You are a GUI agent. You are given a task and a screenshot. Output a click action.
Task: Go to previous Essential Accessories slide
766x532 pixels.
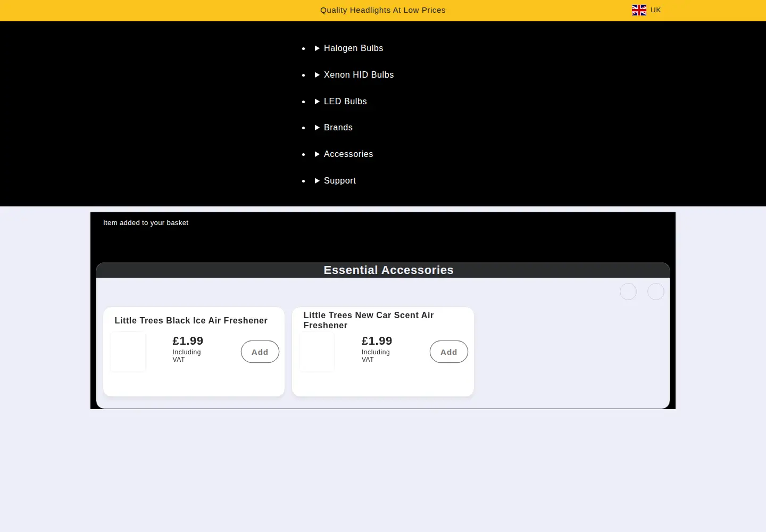[628, 292]
